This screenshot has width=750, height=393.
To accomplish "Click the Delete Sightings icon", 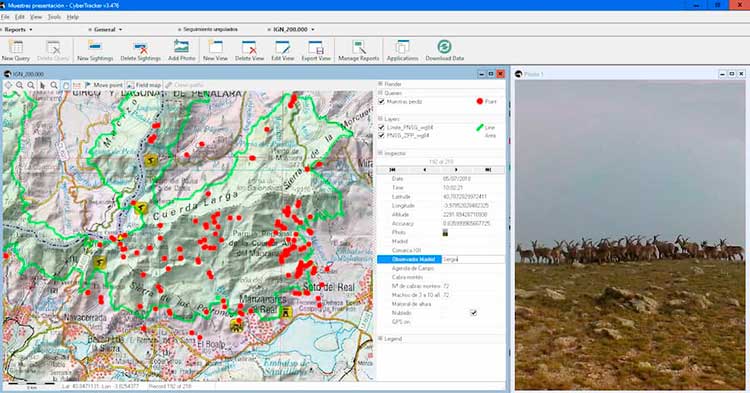I will pos(141,47).
